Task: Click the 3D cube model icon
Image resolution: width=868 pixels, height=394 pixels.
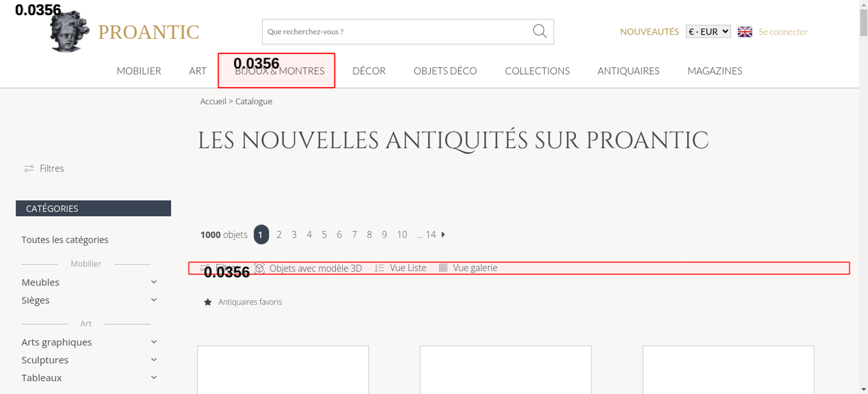Action: (260, 268)
